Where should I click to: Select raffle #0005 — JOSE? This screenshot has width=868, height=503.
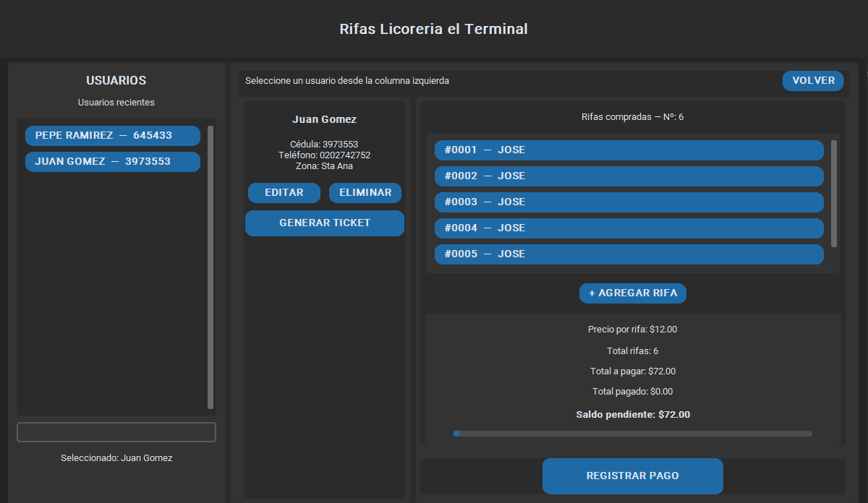click(629, 254)
